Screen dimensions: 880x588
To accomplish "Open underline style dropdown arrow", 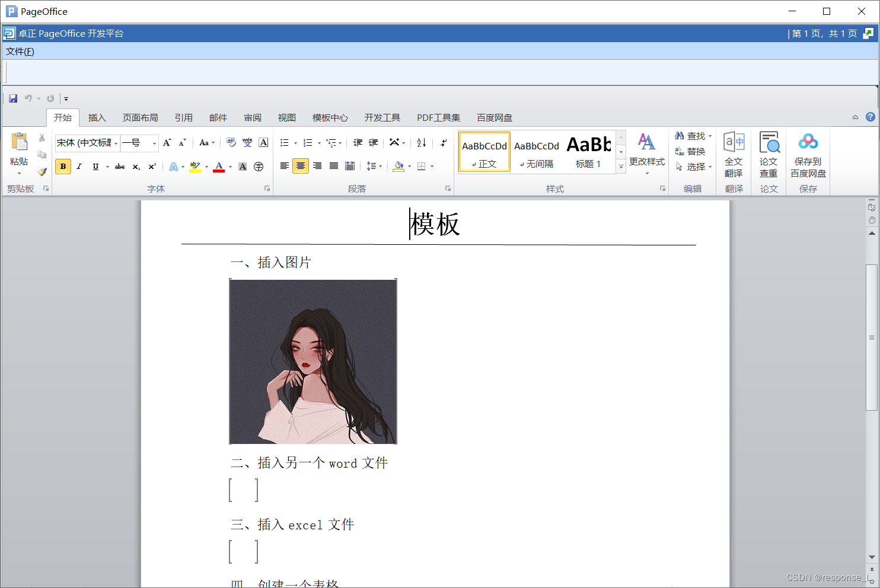I will (107, 167).
